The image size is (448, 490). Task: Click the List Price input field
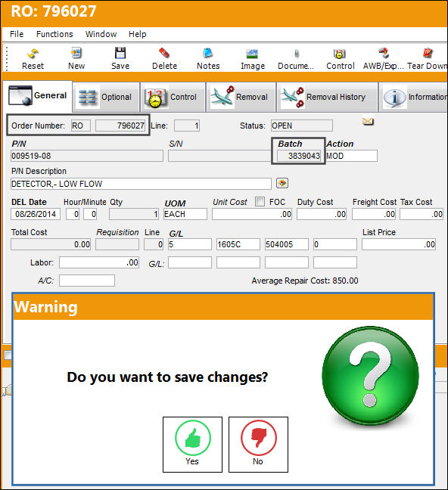click(399, 244)
